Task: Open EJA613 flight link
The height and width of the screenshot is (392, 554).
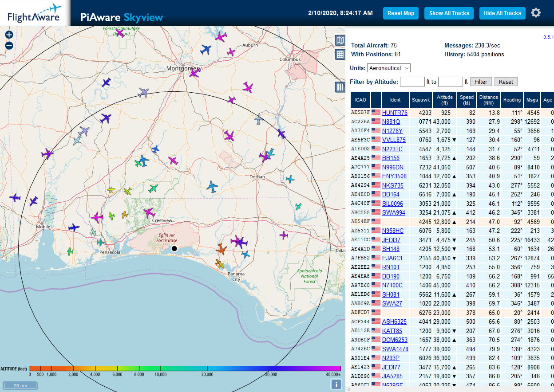Action: click(x=392, y=258)
